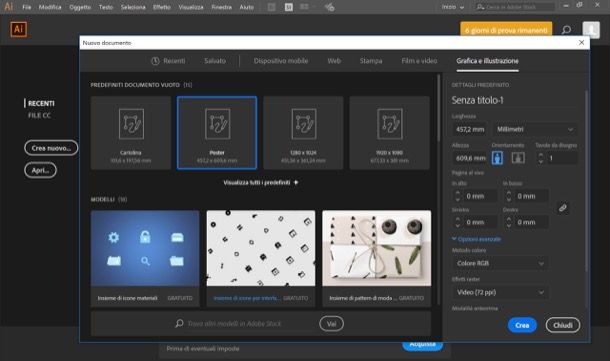
Task: Switch to the Dispositivo mobile tab
Action: tap(281, 61)
